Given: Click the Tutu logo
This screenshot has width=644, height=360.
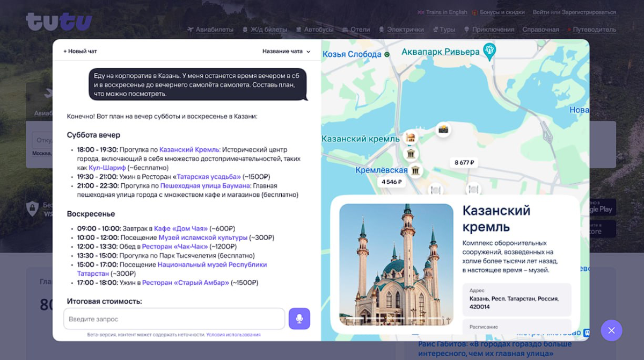Looking at the screenshot, I should tap(59, 20).
